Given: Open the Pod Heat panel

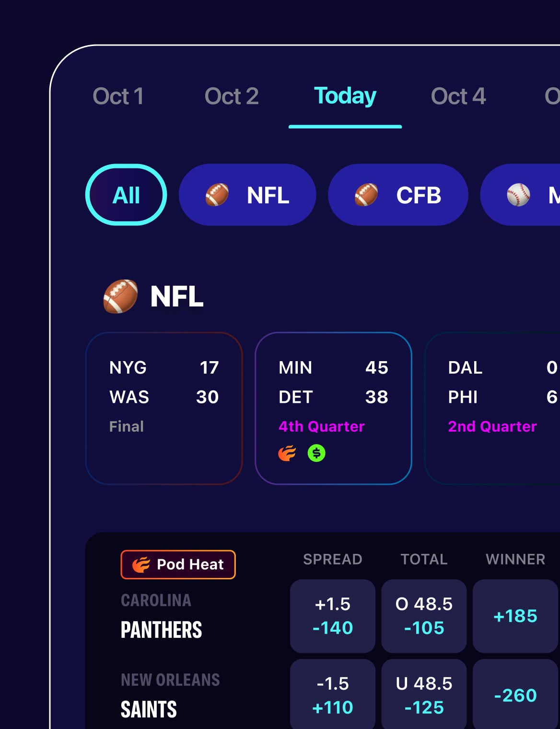Looking at the screenshot, I should (x=177, y=564).
